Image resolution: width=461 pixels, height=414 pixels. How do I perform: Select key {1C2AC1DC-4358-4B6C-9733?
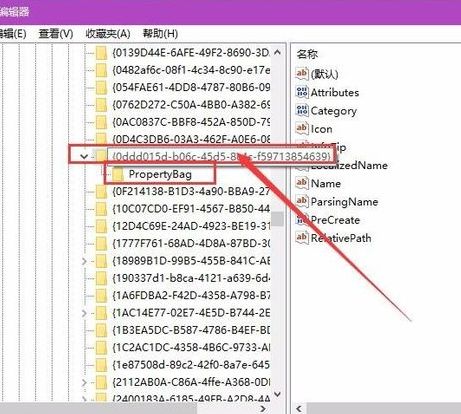pos(191,348)
